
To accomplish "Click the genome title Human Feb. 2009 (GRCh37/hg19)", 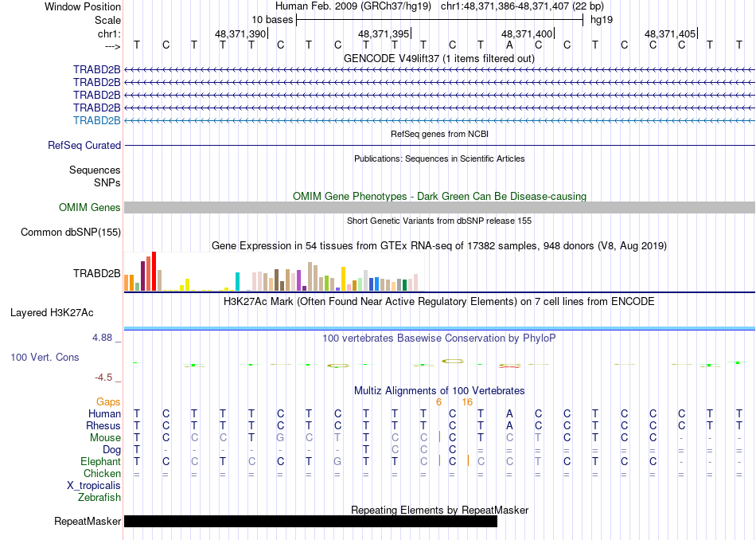I will pos(354,6).
